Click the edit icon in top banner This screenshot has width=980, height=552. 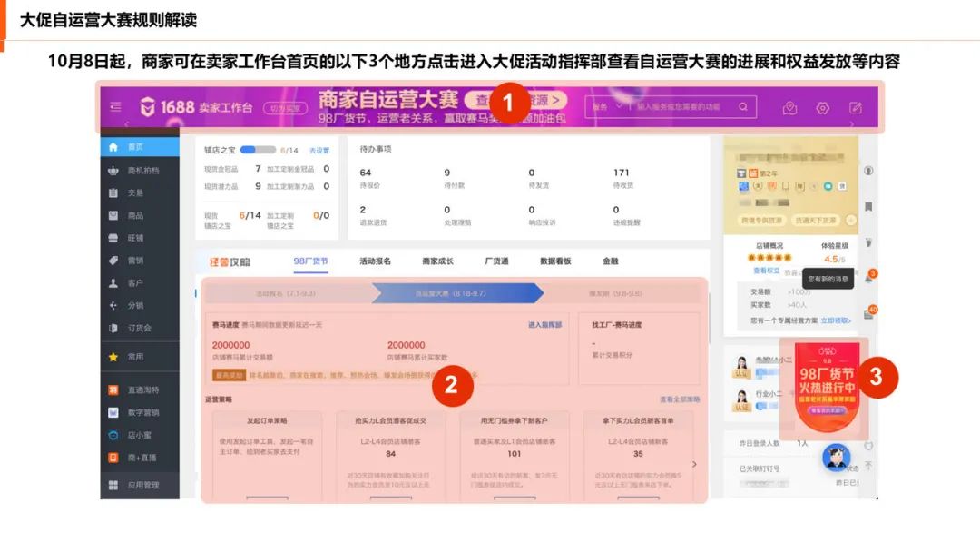(x=855, y=108)
